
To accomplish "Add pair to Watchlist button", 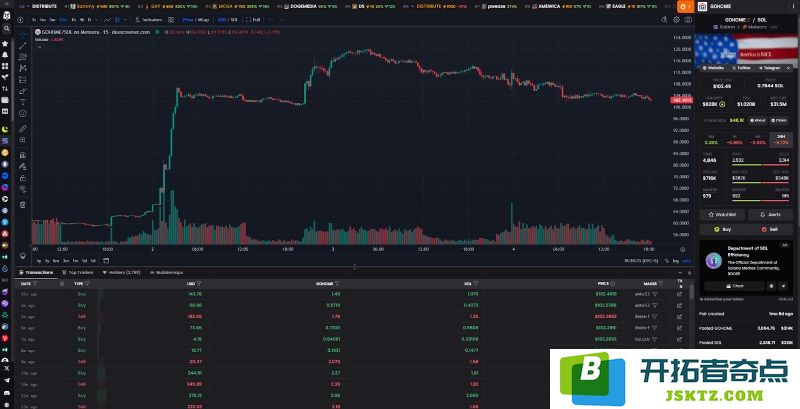I will tap(721, 215).
